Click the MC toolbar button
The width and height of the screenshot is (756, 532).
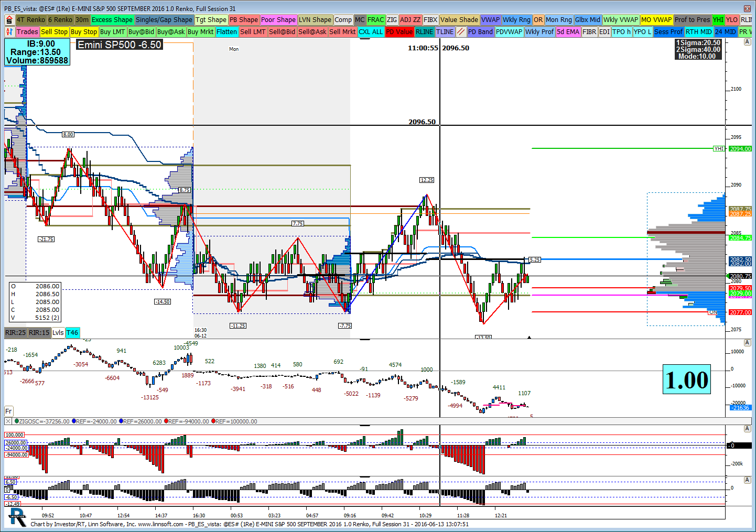pos(360,20)
